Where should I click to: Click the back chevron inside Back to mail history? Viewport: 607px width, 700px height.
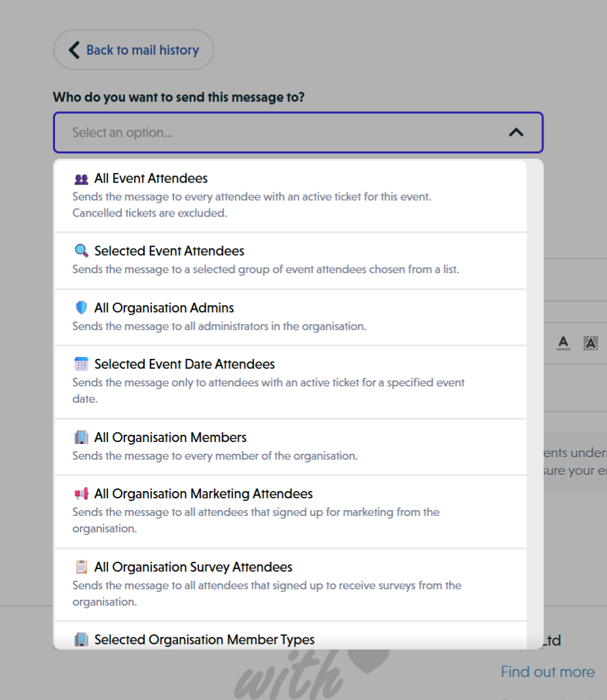pos(74,49)
